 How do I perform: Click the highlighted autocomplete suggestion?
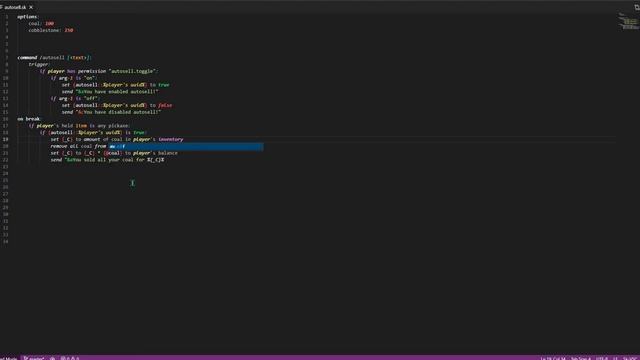click(186, 146)
